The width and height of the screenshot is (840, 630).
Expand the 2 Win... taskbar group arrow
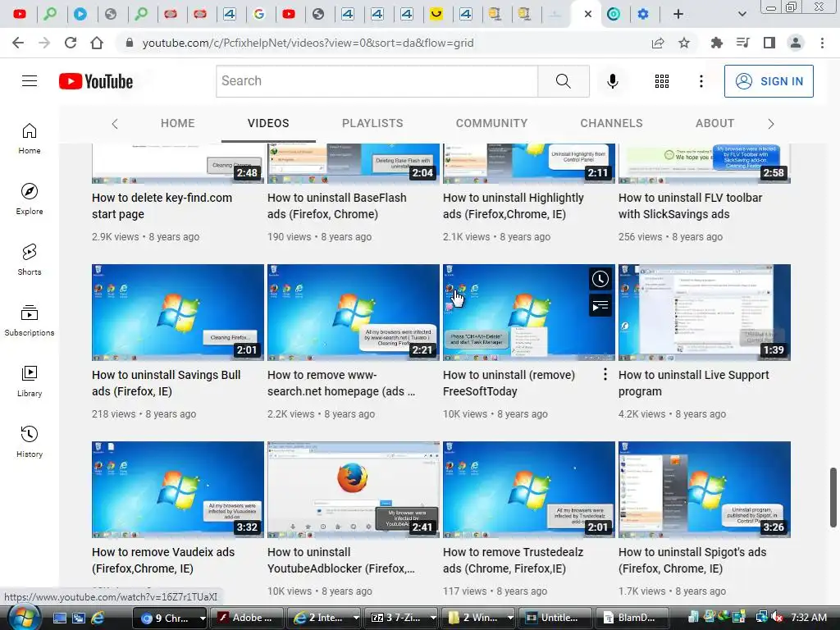click(x=510, y=618)
